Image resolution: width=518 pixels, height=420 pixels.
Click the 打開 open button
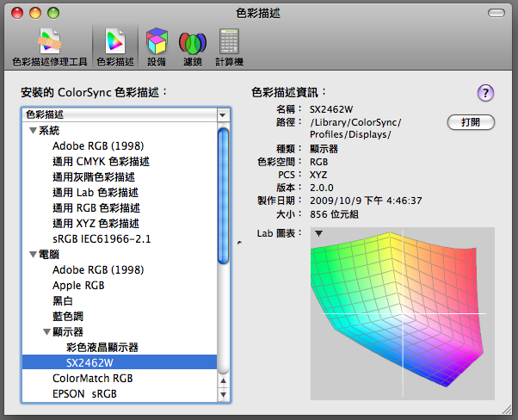click(x=471, y=122)
